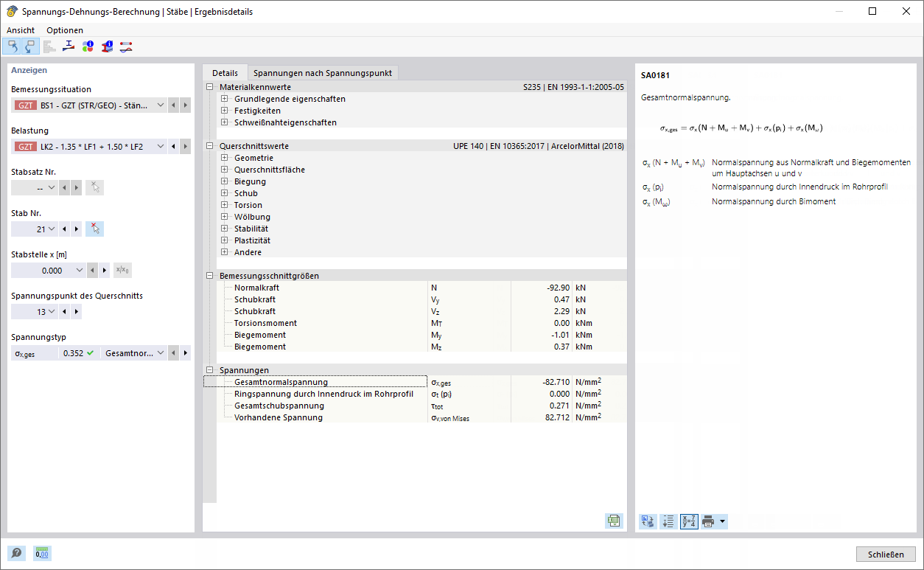Collapse the Bemessungsschnittgrößen section
The width and height of the screenshot is (924, 570).
[x=210, y=276]
